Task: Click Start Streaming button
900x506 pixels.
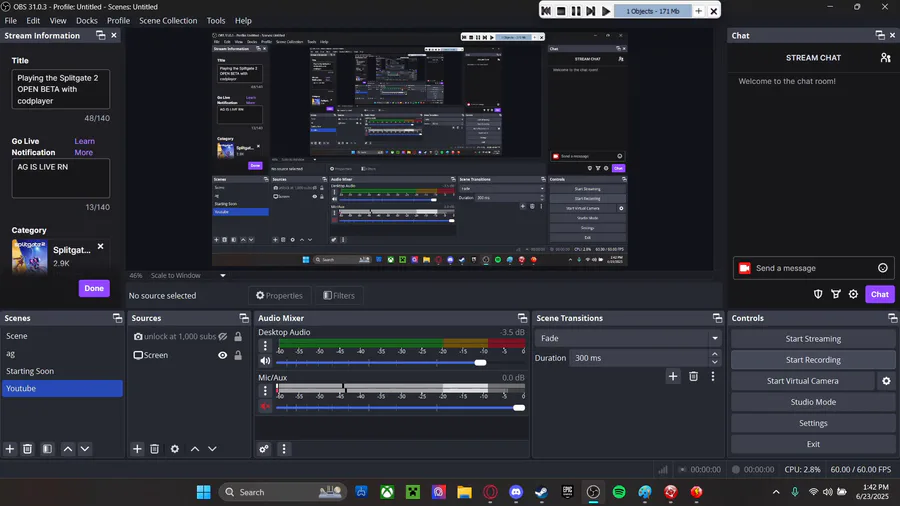Action: (x=813, y=338)
